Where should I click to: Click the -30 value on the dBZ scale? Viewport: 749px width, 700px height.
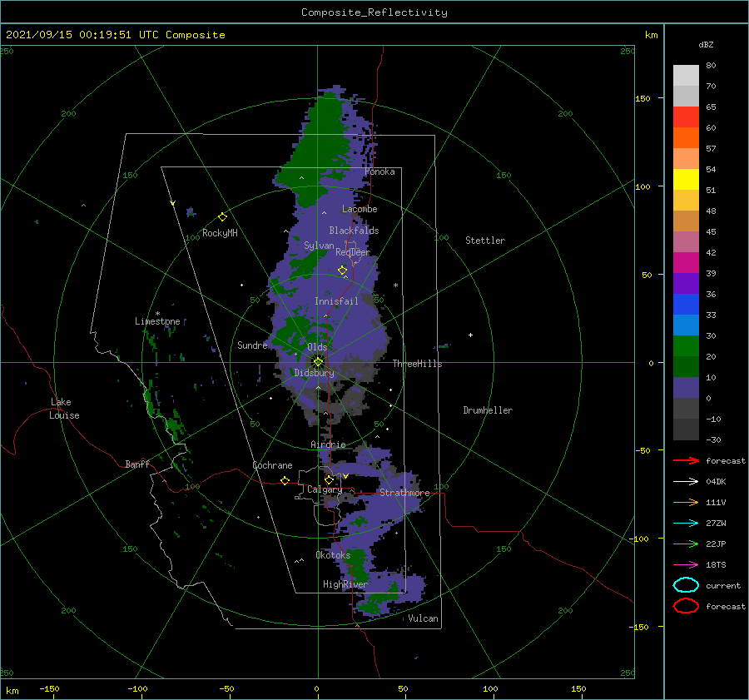pyautogui.click(x=713, y=439)
